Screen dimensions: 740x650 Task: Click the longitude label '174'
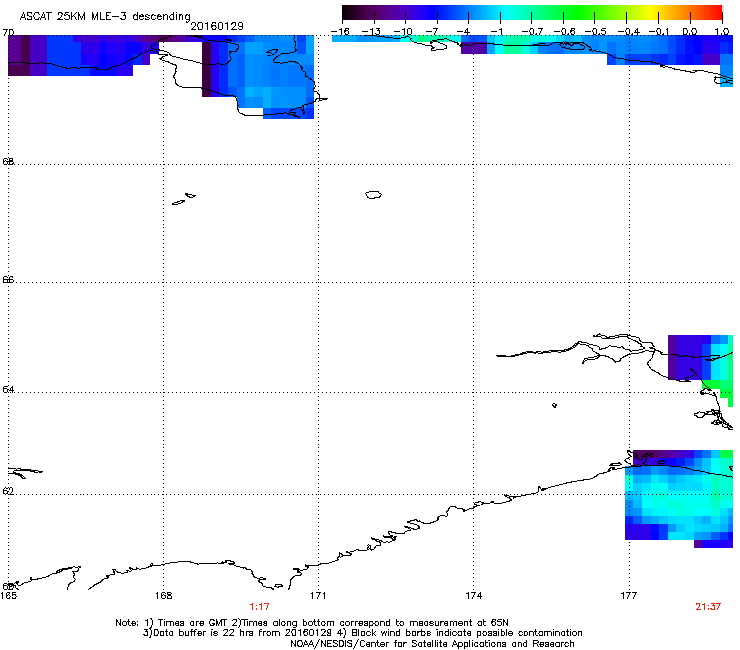(x=473, y=596)
